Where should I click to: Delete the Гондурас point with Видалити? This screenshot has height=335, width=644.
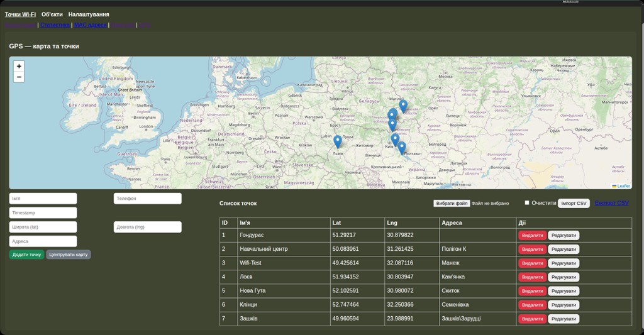(x=532, y=235)
